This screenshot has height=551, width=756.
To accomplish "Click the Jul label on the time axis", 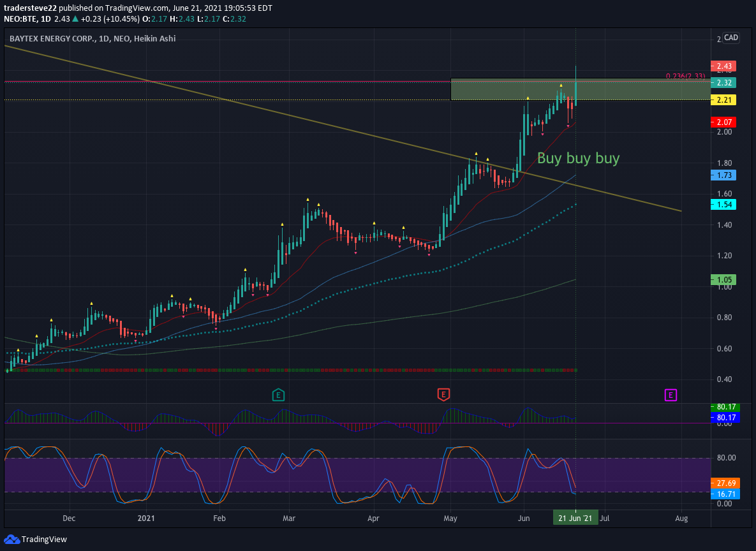I will click(605, 518).
